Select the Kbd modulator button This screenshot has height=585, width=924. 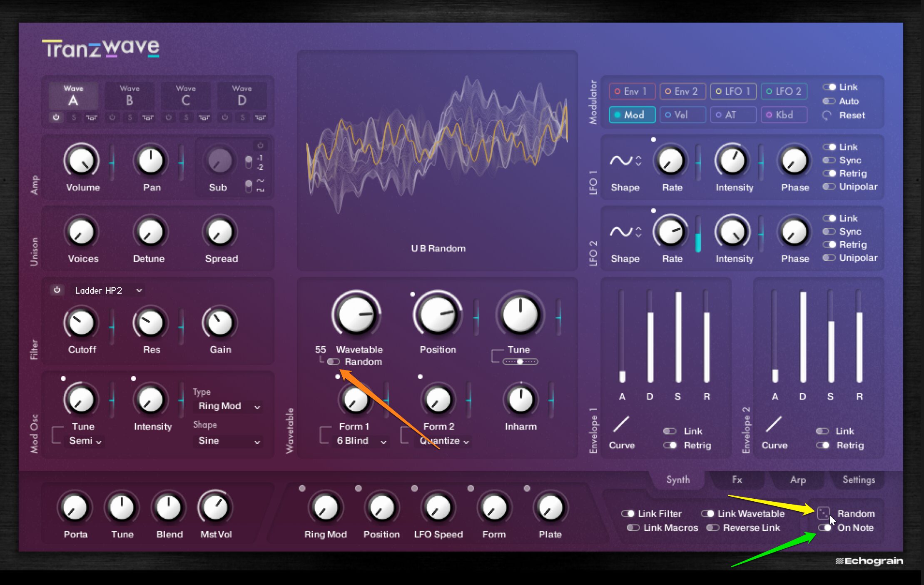tap(784, 115)
